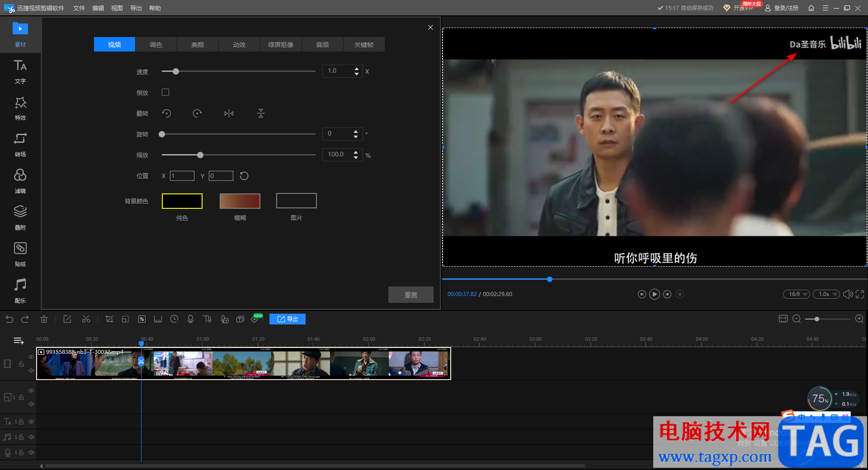Increase rotation angle with up arrow
The height and width of the screenshot is (470, 868).
click(x=356, y=132)
